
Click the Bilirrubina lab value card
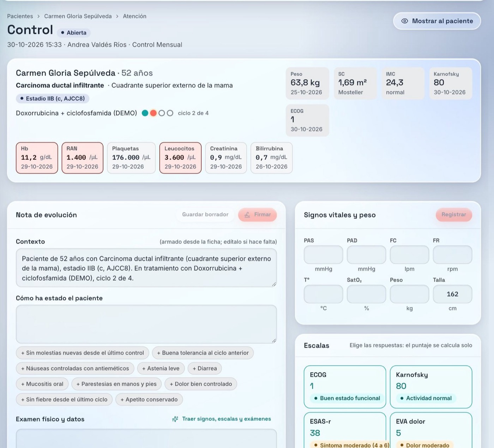271,158
